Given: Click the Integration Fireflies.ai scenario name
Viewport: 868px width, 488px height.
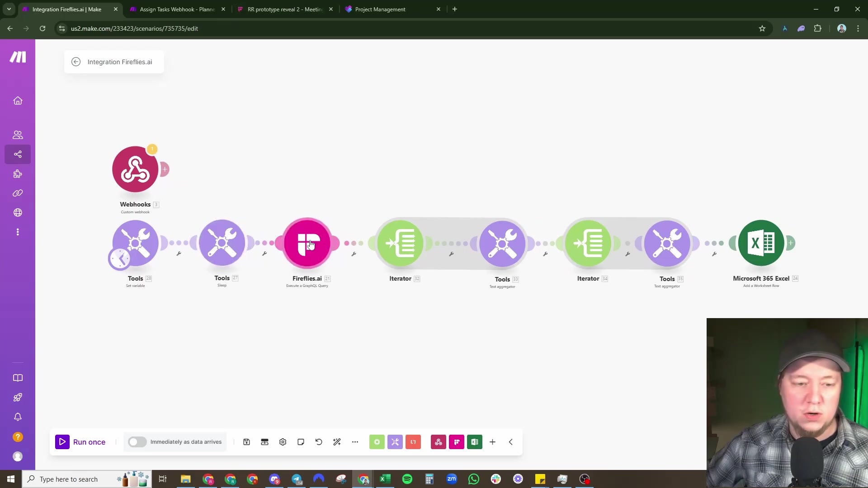Looking at the screenshot, I should [120, 62].
